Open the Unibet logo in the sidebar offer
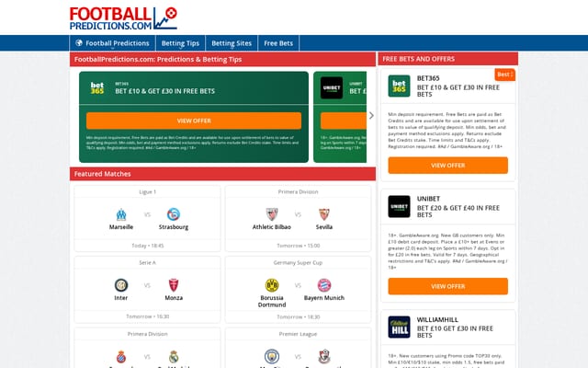The width and height of the screenshot is (588, 368). 399,206
